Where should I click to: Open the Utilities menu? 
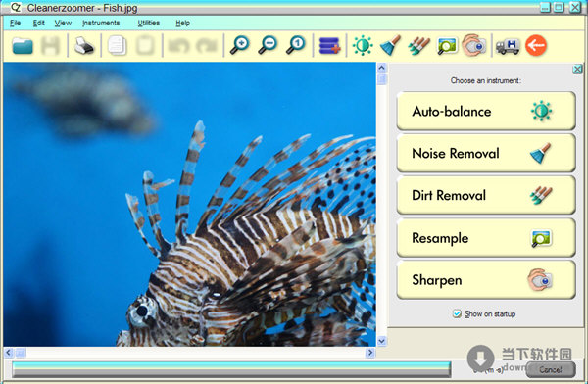149,23
